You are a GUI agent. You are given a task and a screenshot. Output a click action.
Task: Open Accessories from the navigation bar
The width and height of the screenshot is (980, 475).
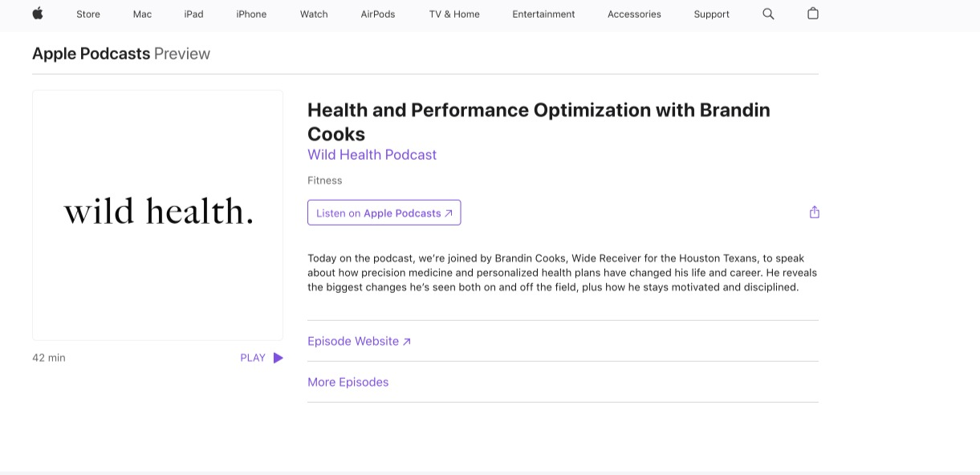tap(634, 14)
